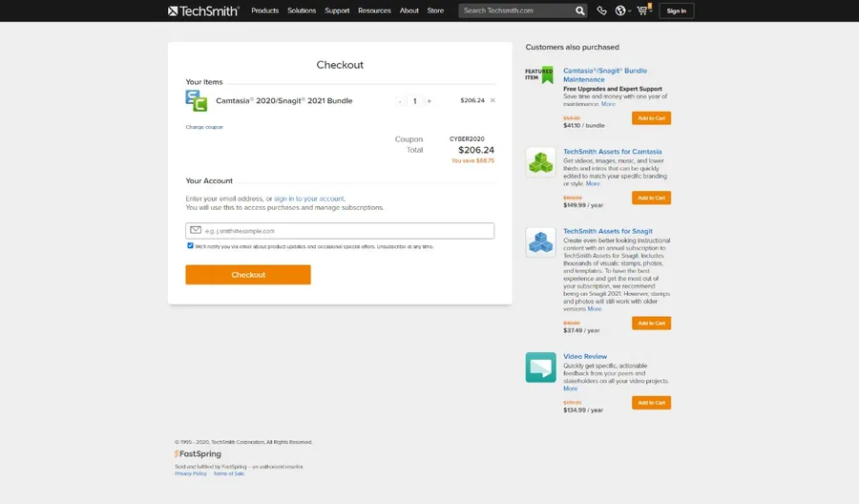This screenshot has height=504, width=859.
Task: Open the About menu
Action: pyautogui.click(x=409, y=10)
